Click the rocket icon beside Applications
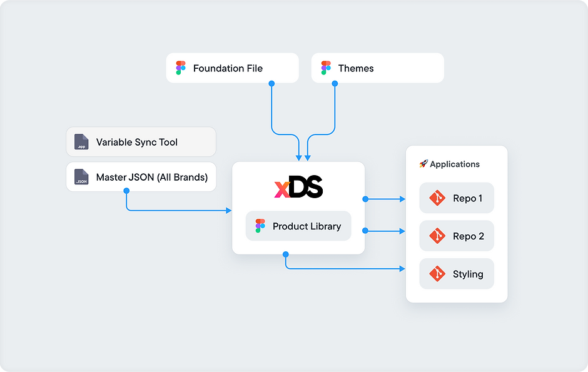 tap(423, 164)
